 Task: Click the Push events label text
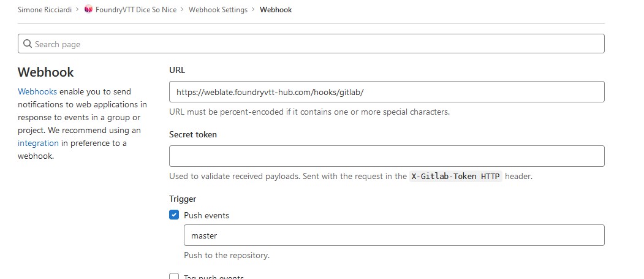click(206, 215)
